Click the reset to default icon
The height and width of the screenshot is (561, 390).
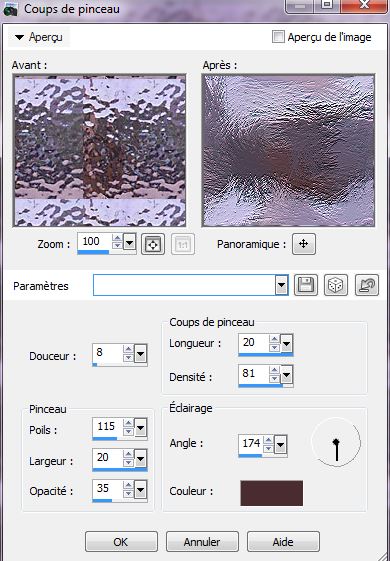coord(367,285)
